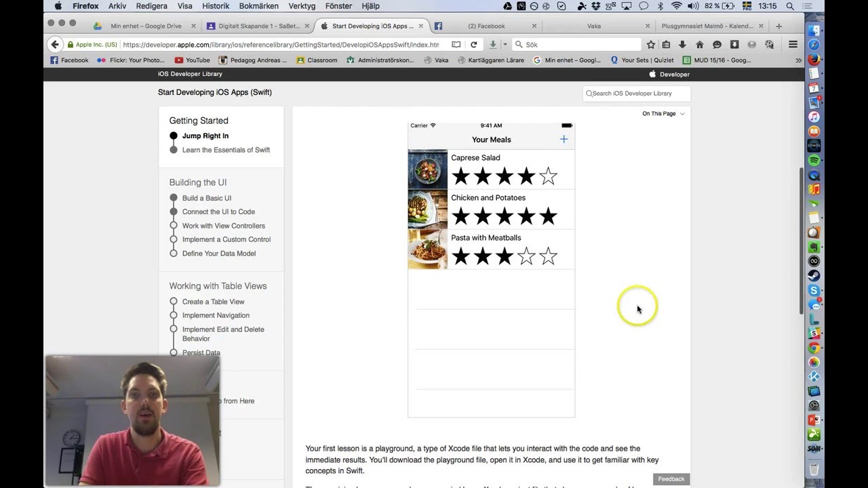Open the Bokmärken menu

tap(258, 6)
